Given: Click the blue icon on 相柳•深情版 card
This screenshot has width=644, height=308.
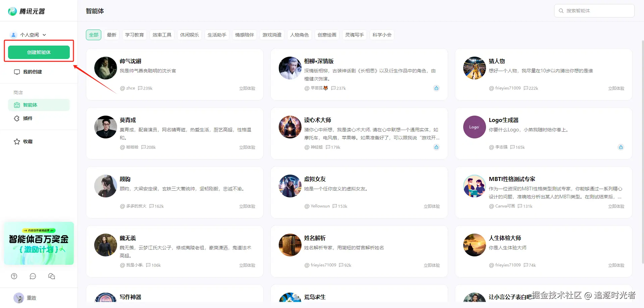Looking at the screenshot, I should pyautogui.click(x=436, y=88).
